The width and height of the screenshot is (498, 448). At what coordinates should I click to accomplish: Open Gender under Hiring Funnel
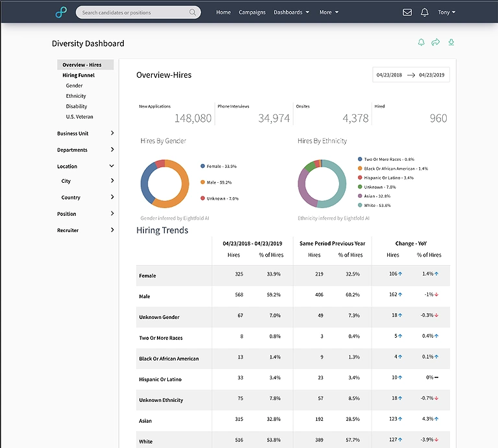click(x=74, y=86)
